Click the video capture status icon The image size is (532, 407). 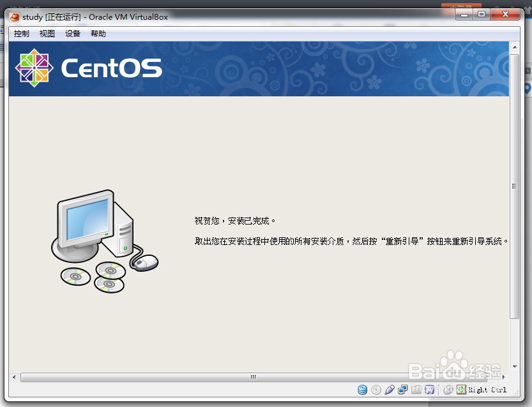pos(429,390)
